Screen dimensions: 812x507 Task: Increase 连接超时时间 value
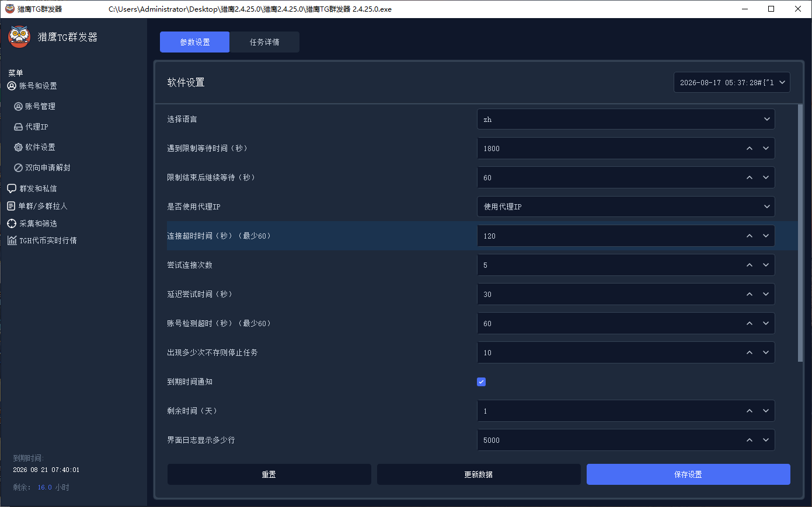[x=750, y=236]
